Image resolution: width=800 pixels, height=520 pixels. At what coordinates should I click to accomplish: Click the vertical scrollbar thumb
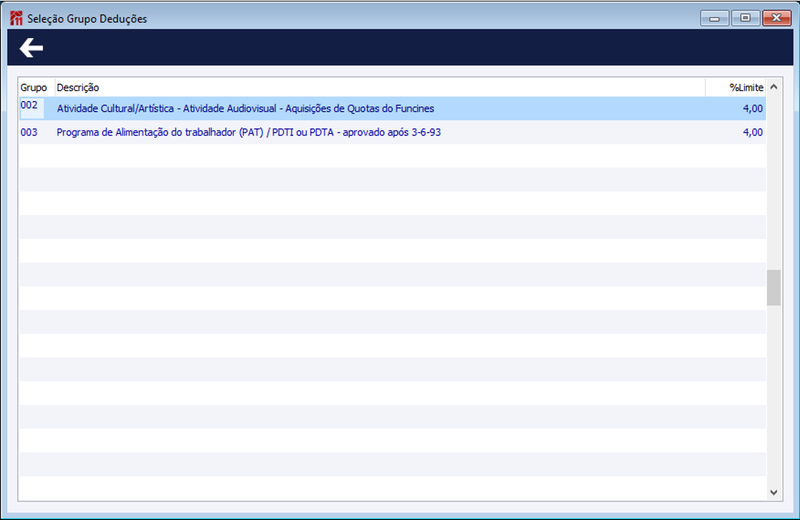pos(773,288)
